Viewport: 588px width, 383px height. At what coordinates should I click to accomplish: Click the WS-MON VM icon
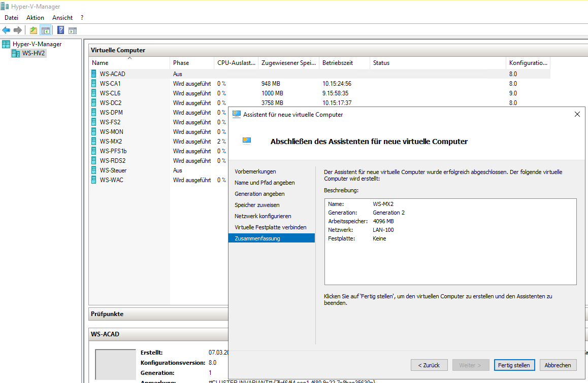point(94,132)
